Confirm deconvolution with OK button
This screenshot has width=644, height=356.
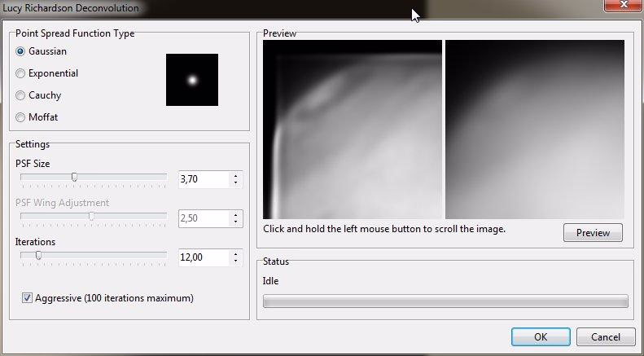[541, 336]
